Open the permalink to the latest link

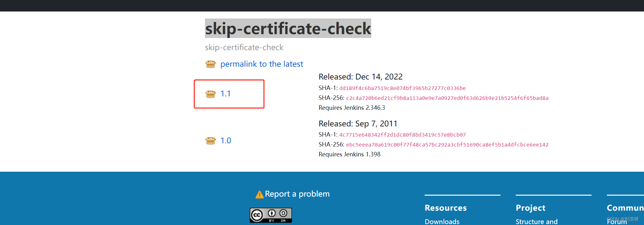(262, 64)
